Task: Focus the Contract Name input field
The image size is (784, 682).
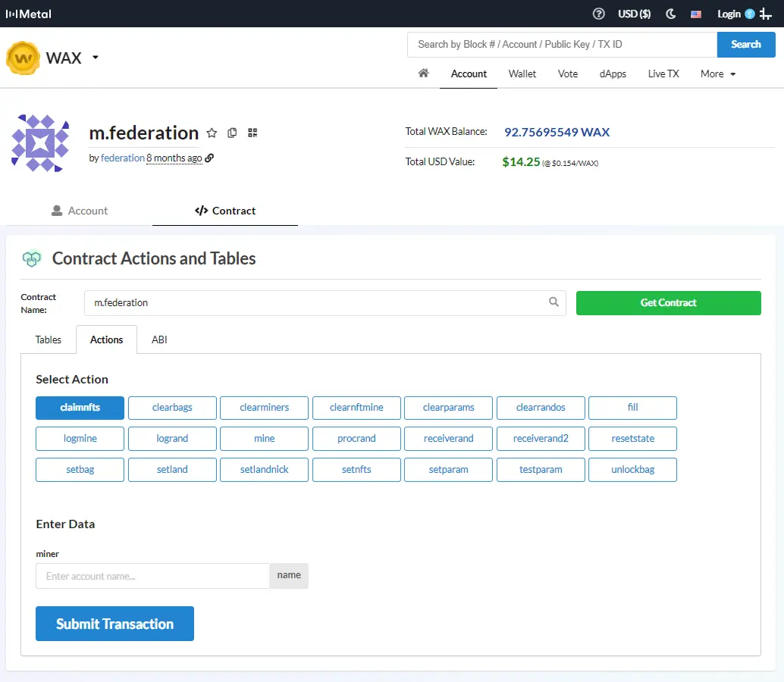Action: pos(325,303)
